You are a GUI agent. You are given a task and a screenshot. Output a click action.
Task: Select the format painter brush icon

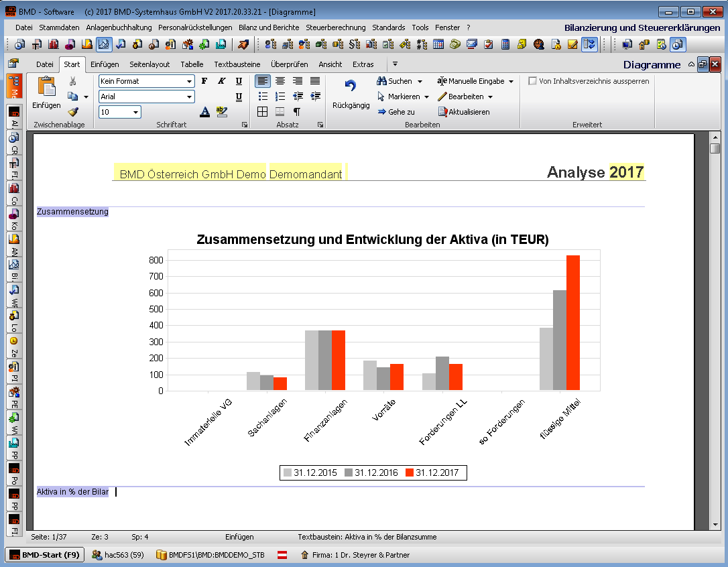click(x=73, y=112)
